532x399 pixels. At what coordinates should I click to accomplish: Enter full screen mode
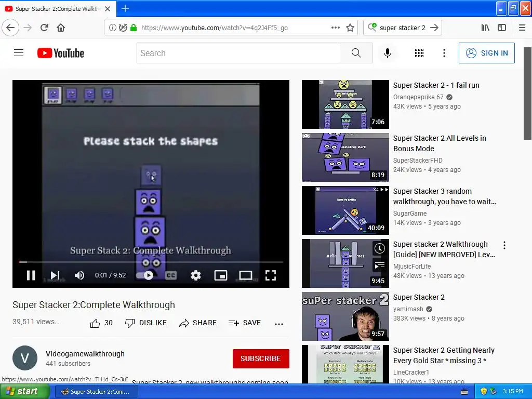[270, 275]
